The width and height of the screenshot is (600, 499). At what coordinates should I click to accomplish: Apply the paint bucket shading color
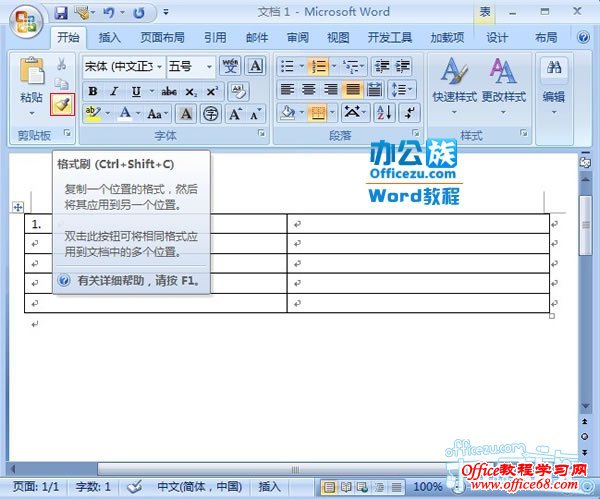288,113
